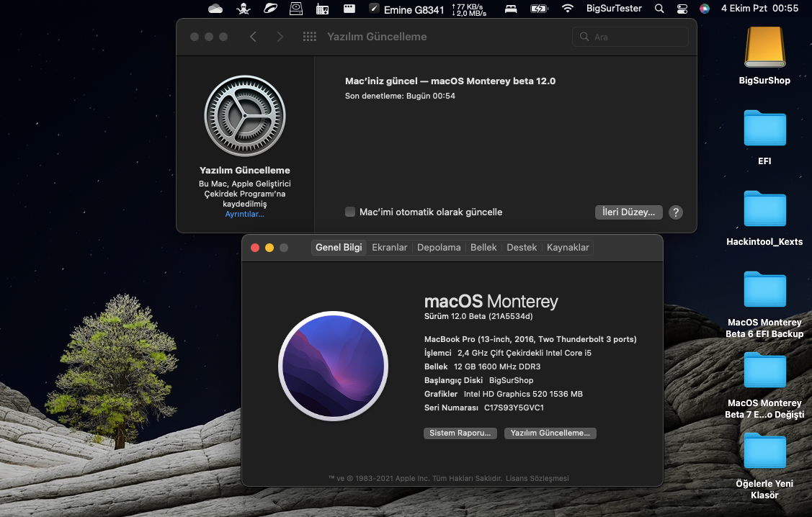The width and height of the screenshot is (812, 517).
Task: Switch to the Depolama tab
Action: (x=439, y=248)
